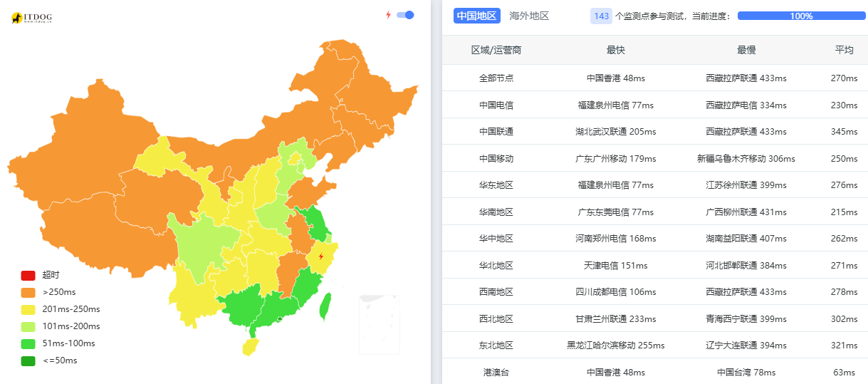Viewport: 868px width, 384px height.
Task: Click the 101ms-200ms legend swatch
Action: tap(28, 326)
